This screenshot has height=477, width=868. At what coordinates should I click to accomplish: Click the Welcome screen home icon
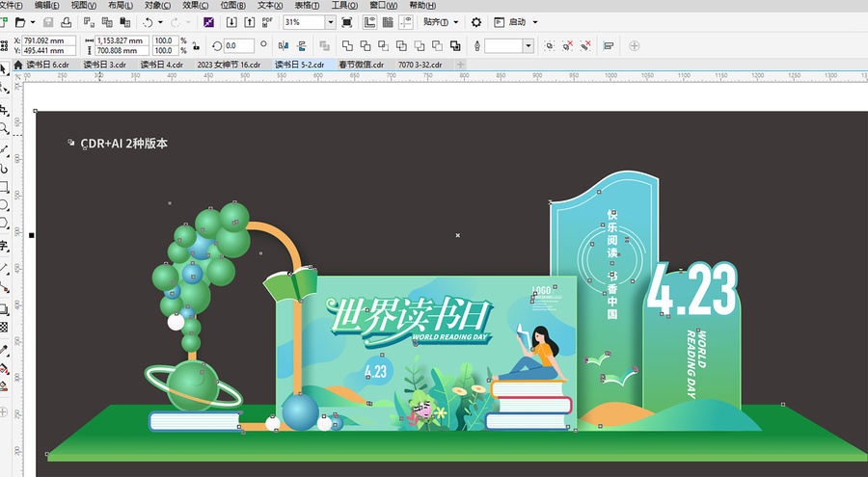(x=17, y=65)
